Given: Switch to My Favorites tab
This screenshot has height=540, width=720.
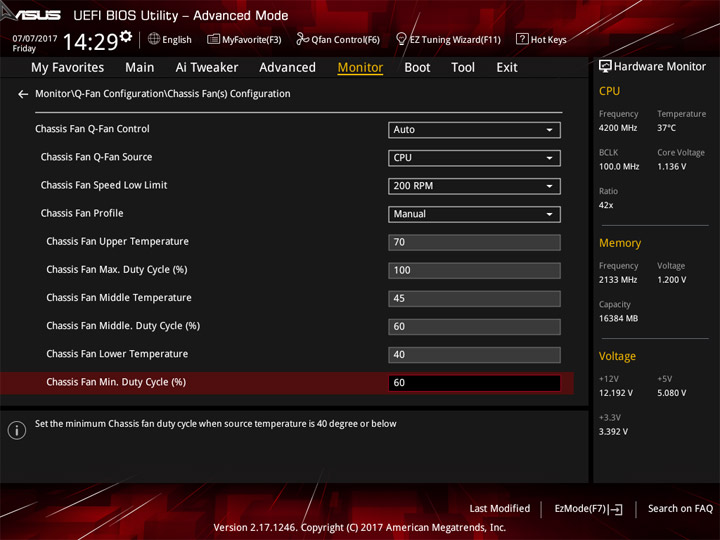Looking at the screenshot, I should pyautogui.click(x=68, y=68).
